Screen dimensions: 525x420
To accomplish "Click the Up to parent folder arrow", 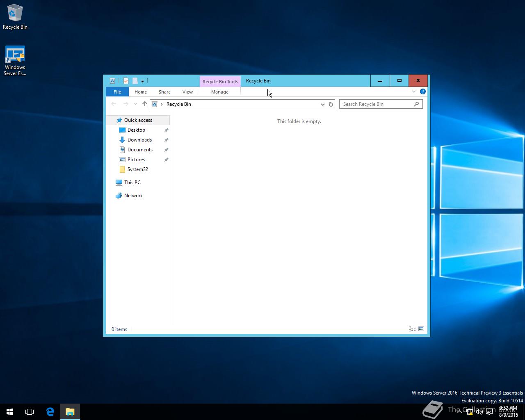I will [144, 104].
